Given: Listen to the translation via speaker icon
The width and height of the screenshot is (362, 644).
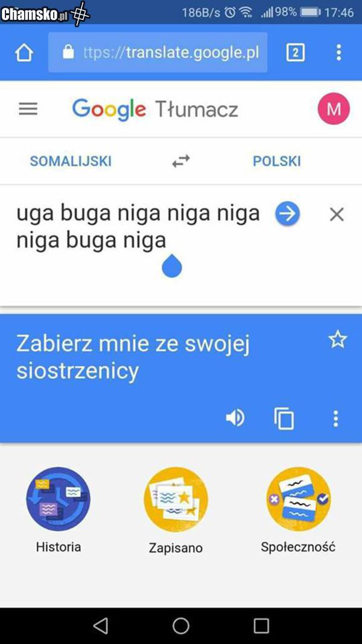Looking at the screenshot, I should point(235,419).
